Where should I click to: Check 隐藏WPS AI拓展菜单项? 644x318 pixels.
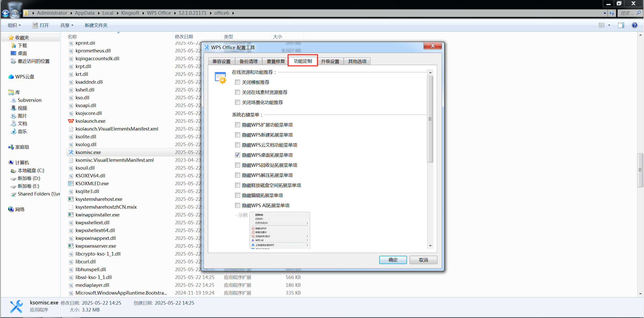coord(238,205)
